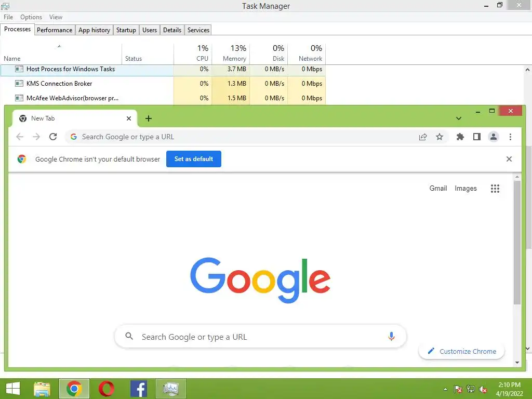
Task: Open Task Manager View menu
Action: tap(56, 17)
